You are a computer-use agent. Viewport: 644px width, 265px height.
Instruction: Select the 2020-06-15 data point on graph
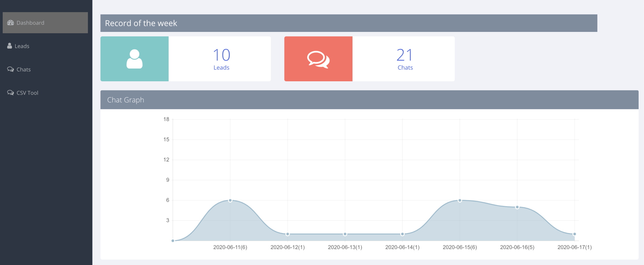460,201
